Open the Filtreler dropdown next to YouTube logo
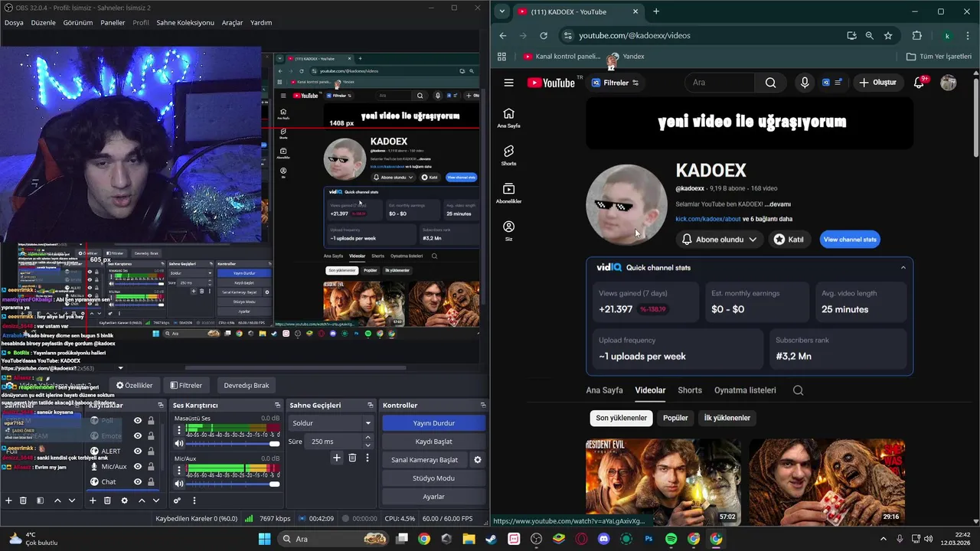This screenshot has width=980, height=551. pos(615,83)
